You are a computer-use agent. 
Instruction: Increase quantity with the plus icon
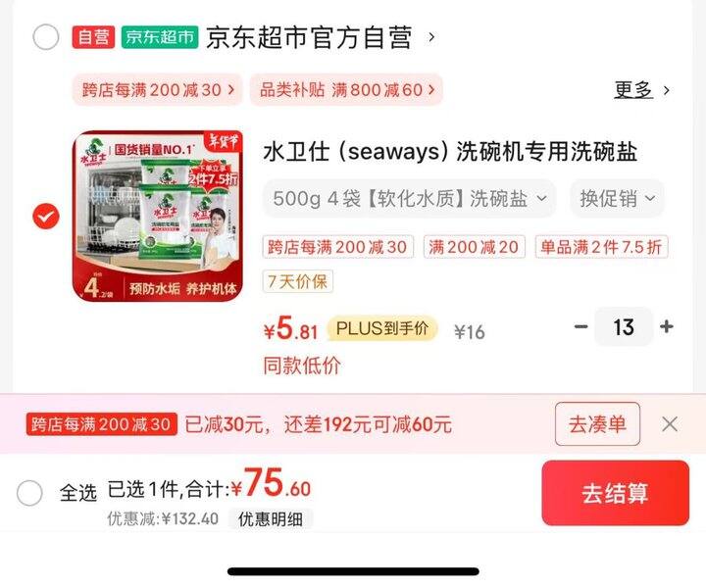coord(667,326)
